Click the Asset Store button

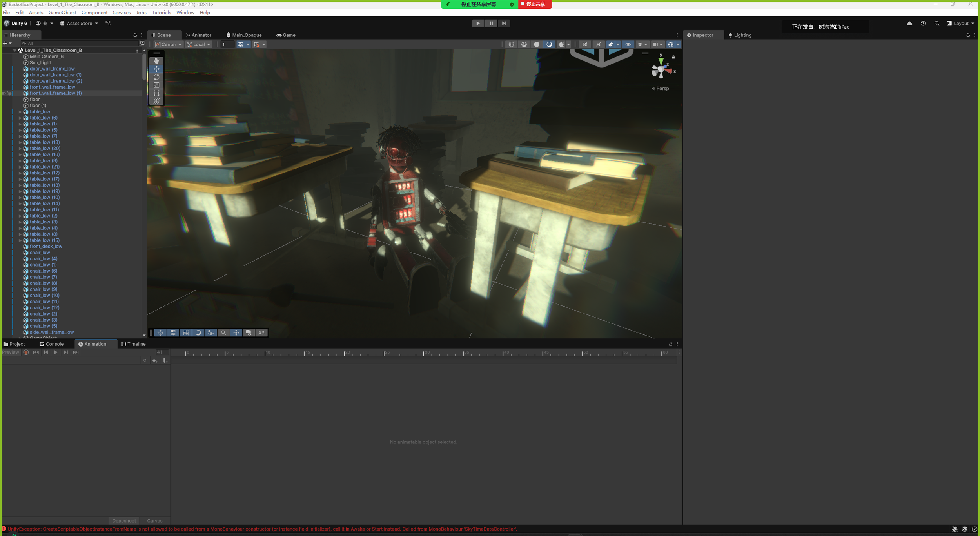(x=79, y=24)
